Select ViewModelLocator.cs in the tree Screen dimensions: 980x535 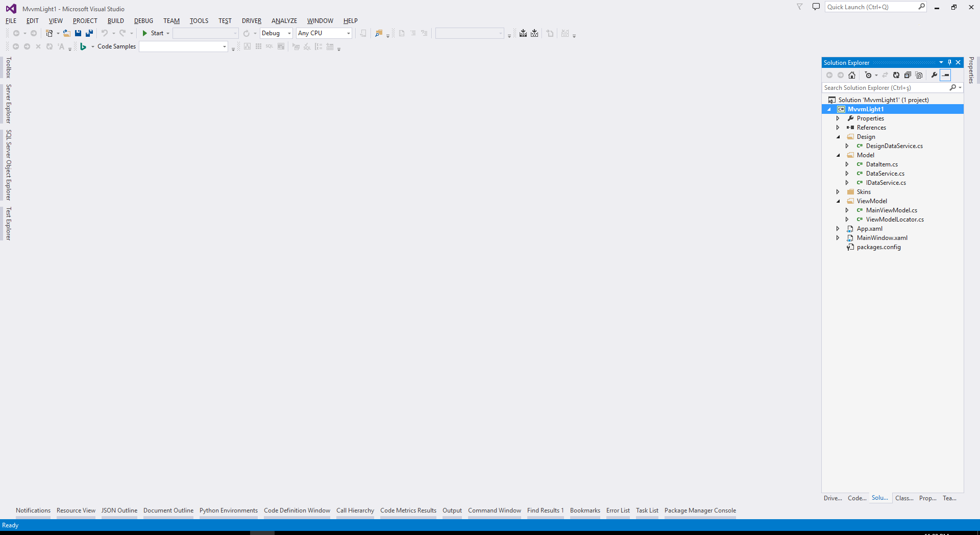[x=895, y=220]
